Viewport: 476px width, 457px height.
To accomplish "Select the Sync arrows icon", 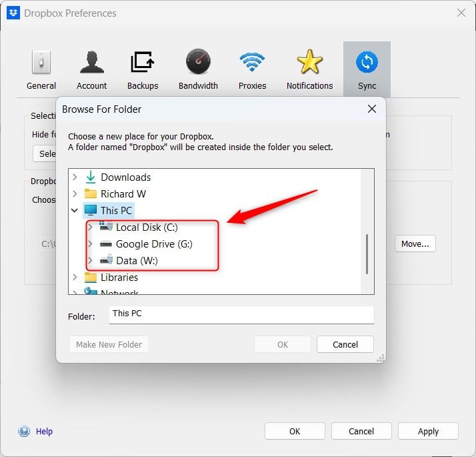I will (x=367, y=62).
